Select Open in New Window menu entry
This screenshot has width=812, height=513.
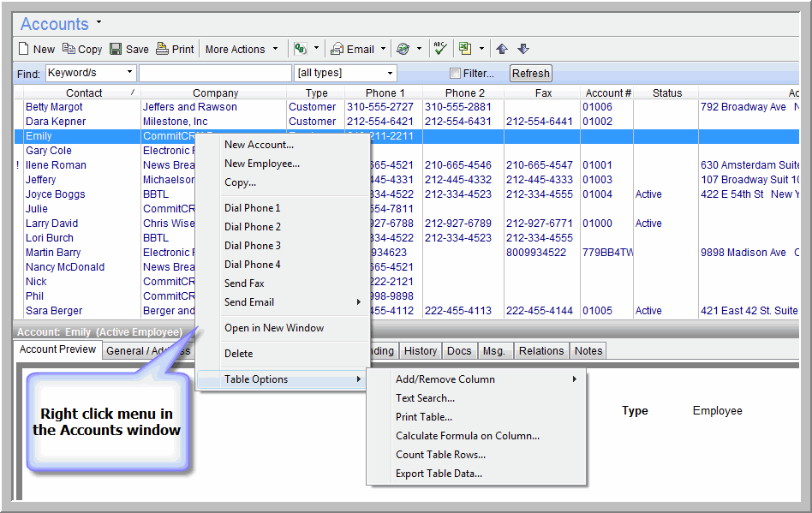pos(274,328)
